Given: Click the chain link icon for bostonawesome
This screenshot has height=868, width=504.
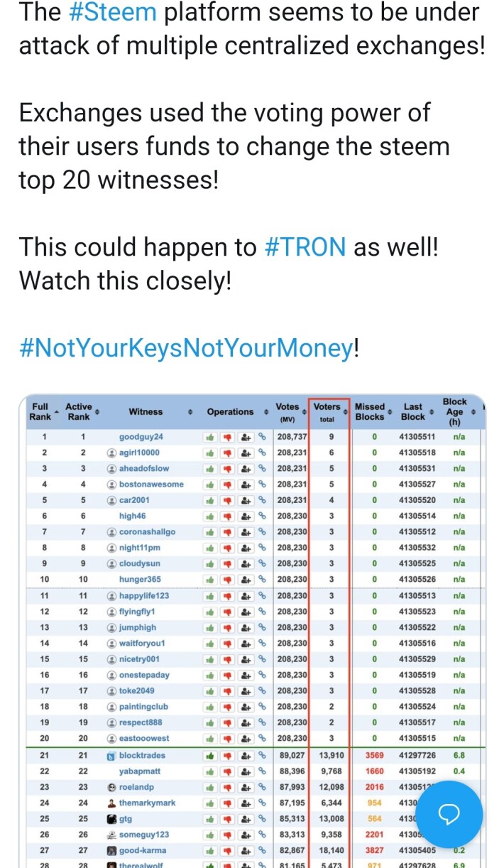Looking at the screenshot, I should (262, 484).
